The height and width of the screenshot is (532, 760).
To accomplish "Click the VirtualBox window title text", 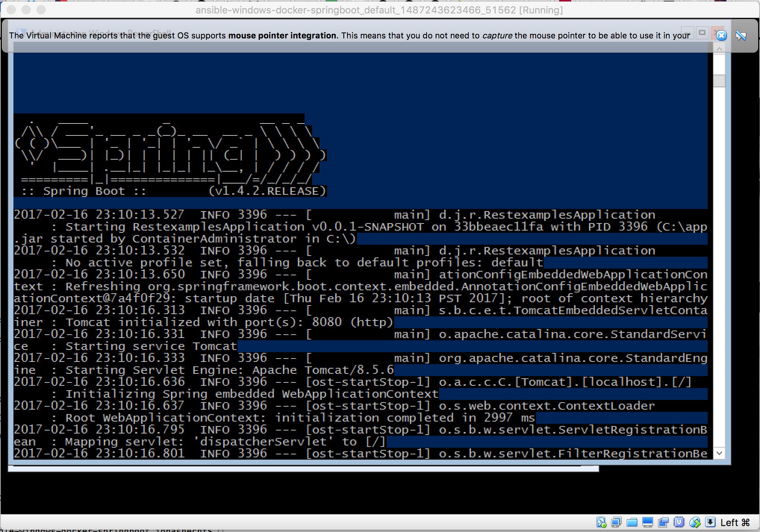I will (x=379, y=10).
